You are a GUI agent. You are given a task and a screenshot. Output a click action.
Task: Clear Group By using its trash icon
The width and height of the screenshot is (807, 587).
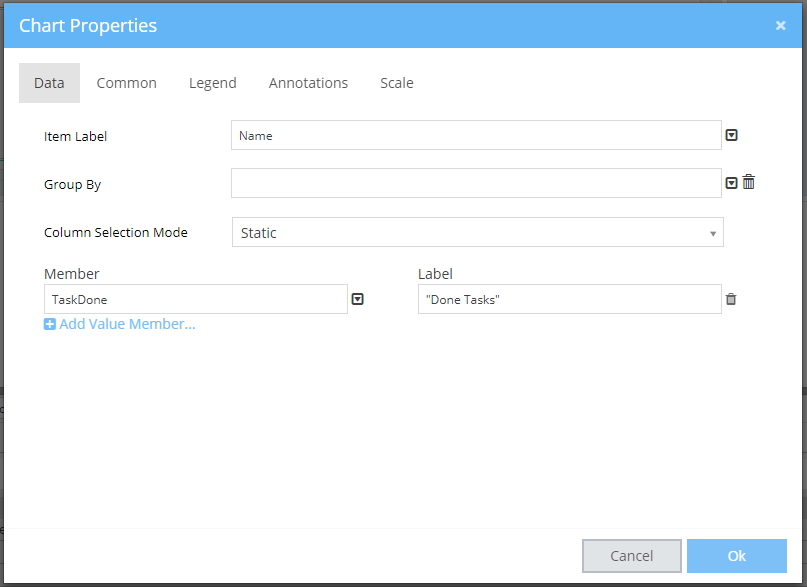point(748,182)
